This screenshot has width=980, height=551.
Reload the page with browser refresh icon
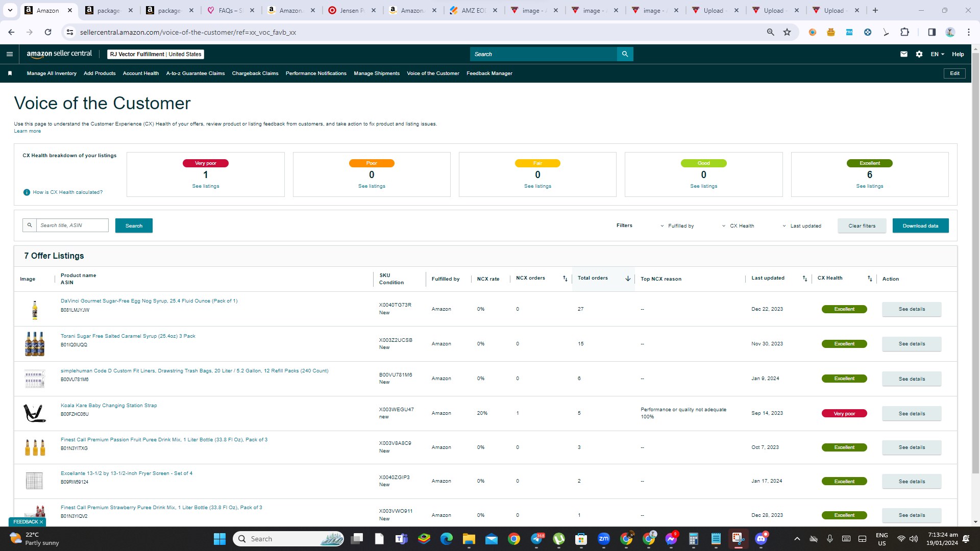(x=48, y=32)
